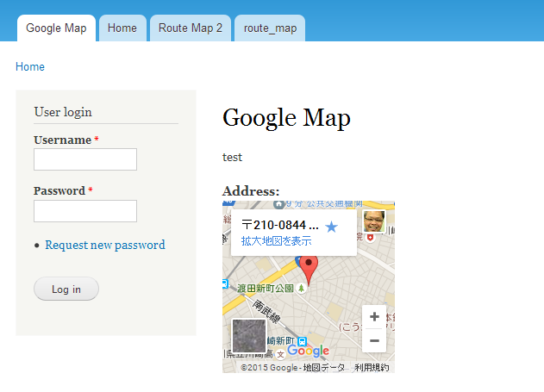Open the 拡大地図を表示 larger map link
The width and height of the screenshot is (544, 392).
[277, 241]
